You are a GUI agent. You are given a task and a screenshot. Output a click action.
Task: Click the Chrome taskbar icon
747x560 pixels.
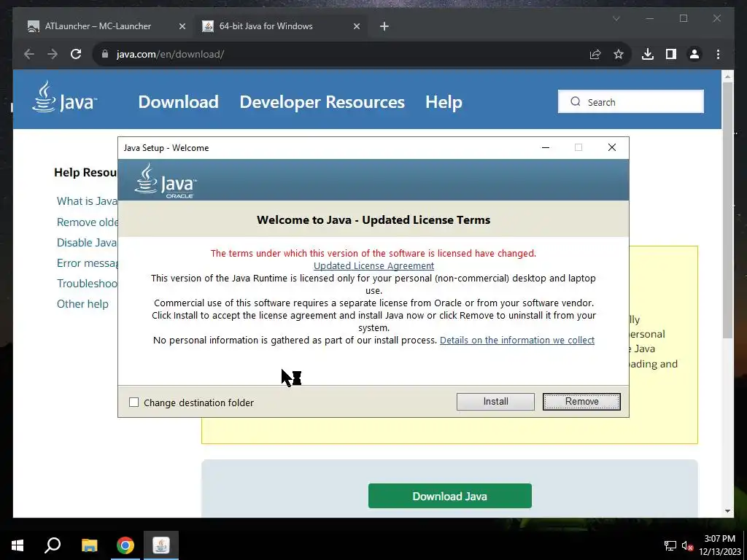125,545
